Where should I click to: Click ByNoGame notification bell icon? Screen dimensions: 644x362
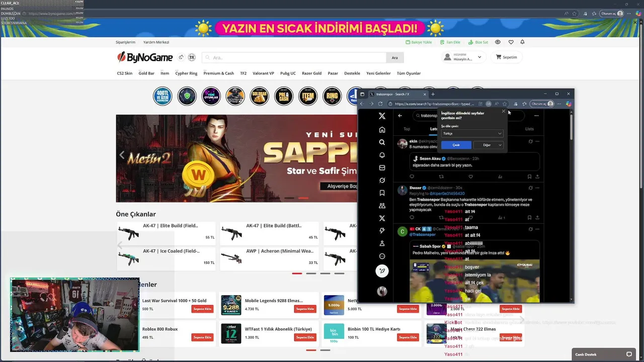(x=522, y=42)
